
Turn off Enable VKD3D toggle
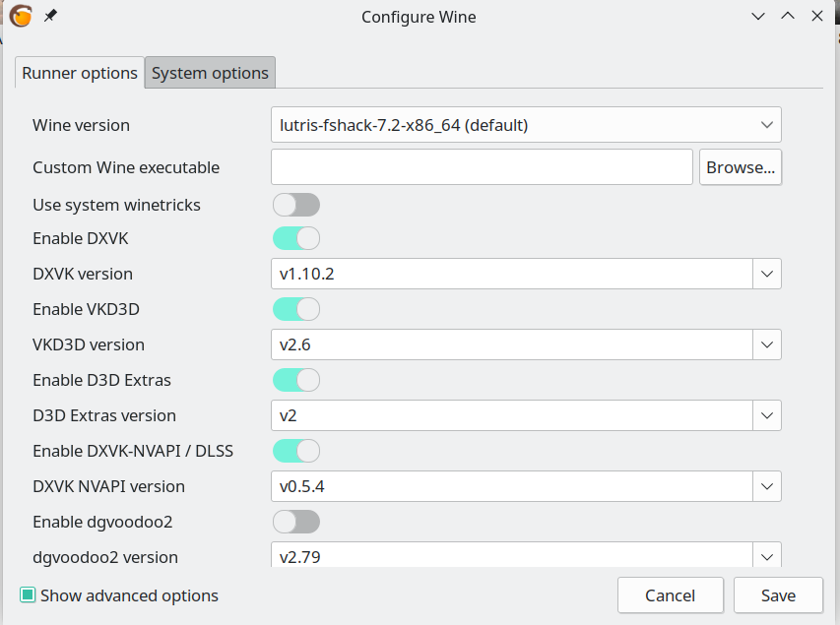click(295, 309)
